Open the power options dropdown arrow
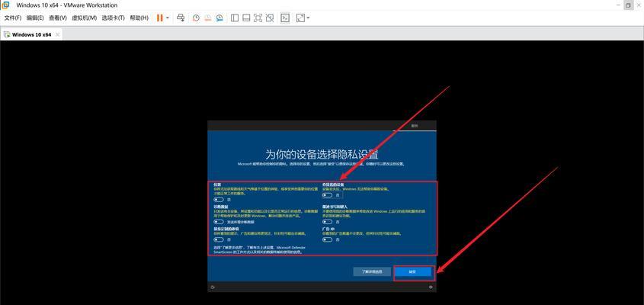Viewport: 644px width, 305px height. pyautogui.click(x=168, y=18)
